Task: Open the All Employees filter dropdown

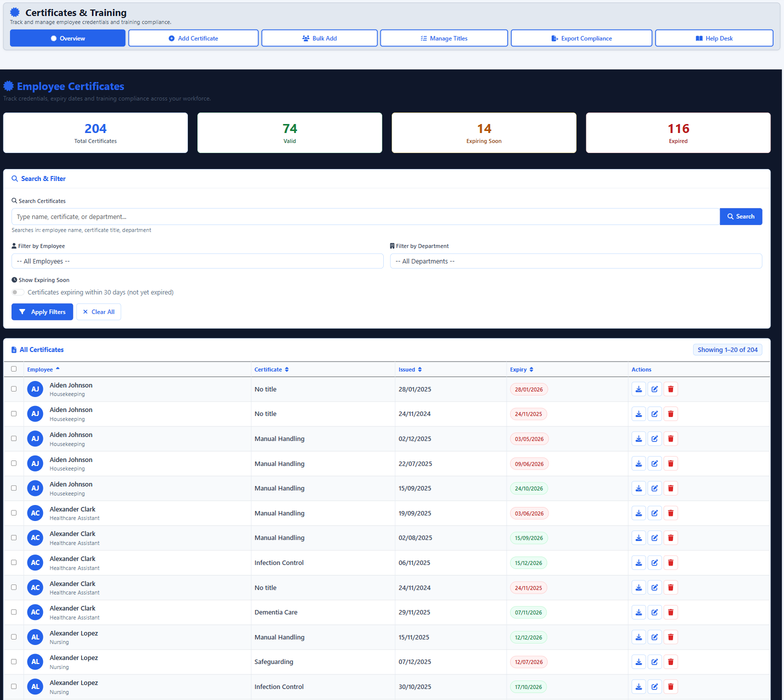Action: [x=197, y=261]
